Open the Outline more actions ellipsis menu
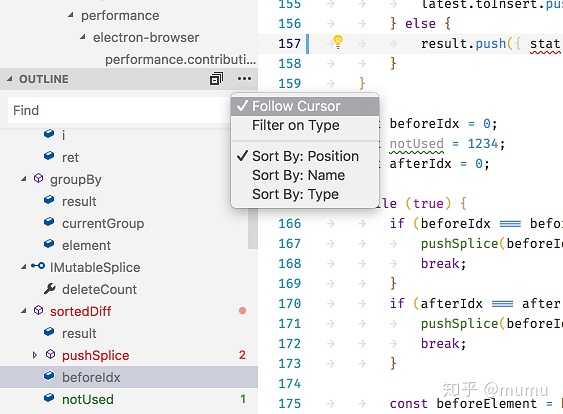This screenshot has height=414, width=563. pyautogui.click(x=244, y=79)
